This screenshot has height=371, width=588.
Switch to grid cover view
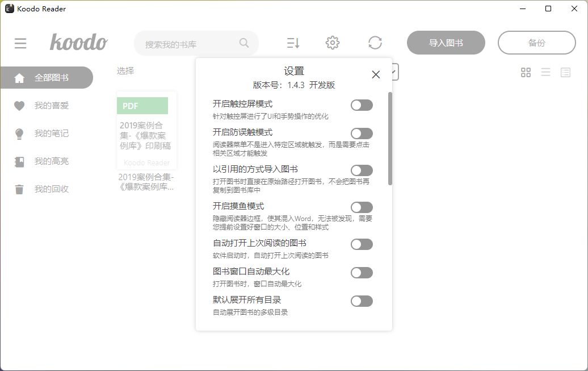(x=526, y=72)
